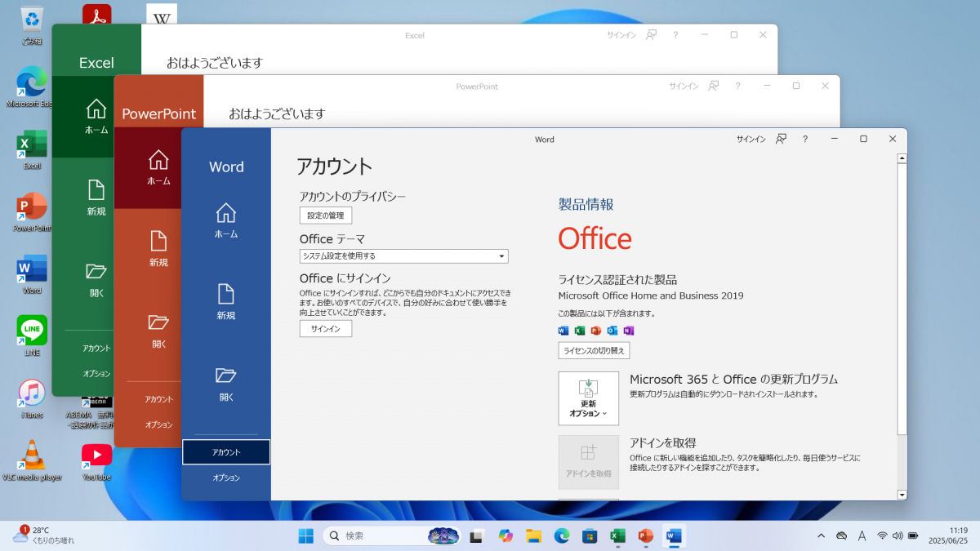Click the サインイン button under Office にサインイン
This screenshot has width=980, height=551.
click(x=326, y=328)
